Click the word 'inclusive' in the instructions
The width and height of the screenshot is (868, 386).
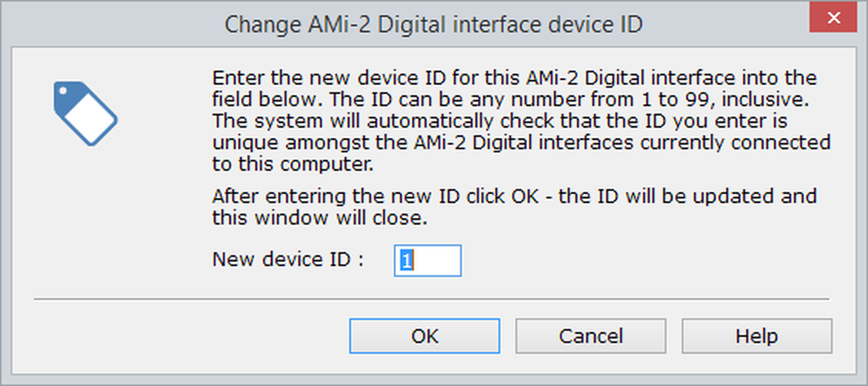(763, 100)
